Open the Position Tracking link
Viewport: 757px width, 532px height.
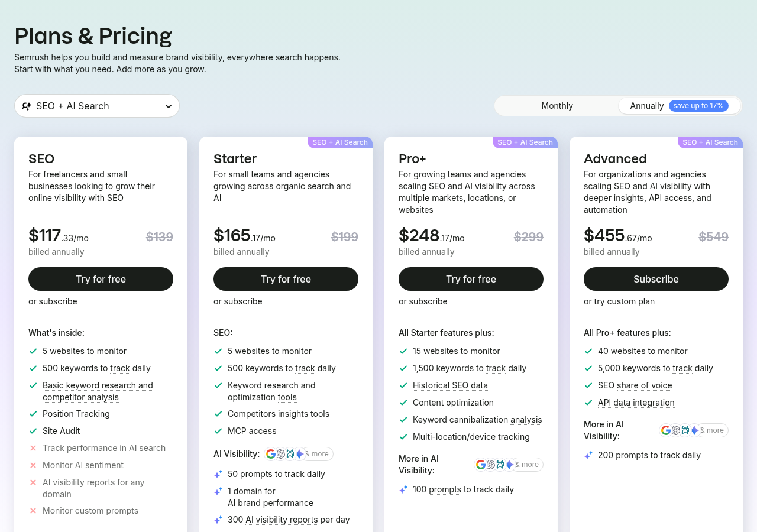(76, 414)
